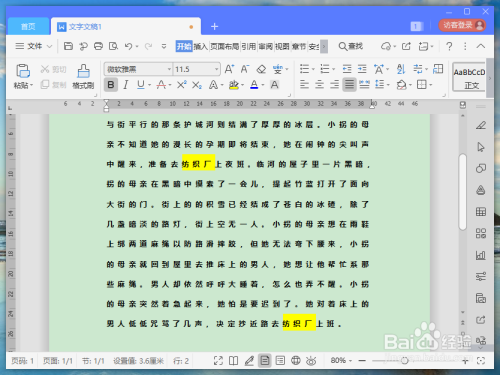Screen dimensions: 500x375
Task: Toggle Underline formatting button
Action: pyautogui.click(x=141, y=85)
